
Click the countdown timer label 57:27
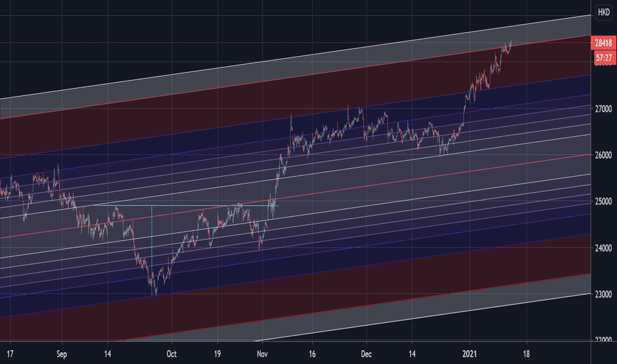pos(604,58)
